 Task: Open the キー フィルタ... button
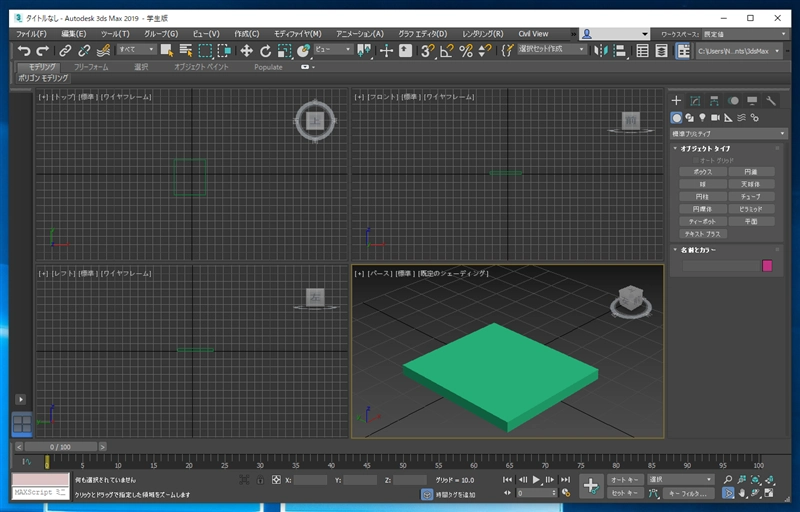pyautogui.click(x=687, y=493)
